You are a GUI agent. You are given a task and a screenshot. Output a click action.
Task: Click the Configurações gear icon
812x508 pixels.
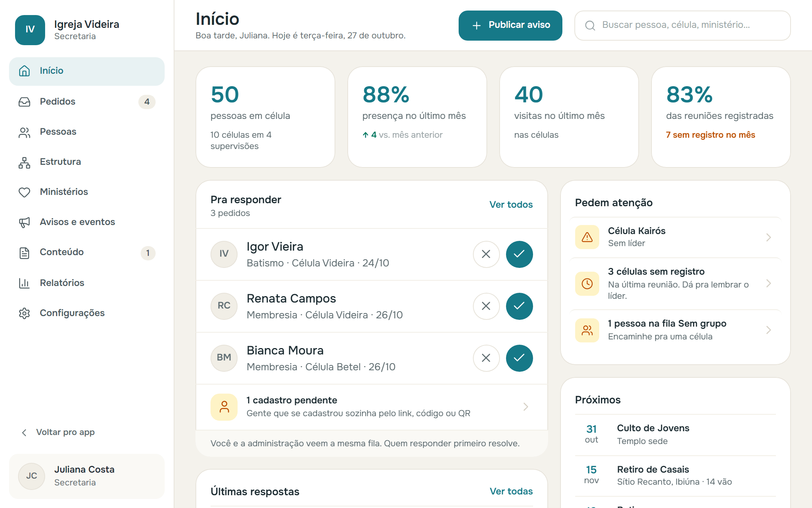click(x=24, y=313)
